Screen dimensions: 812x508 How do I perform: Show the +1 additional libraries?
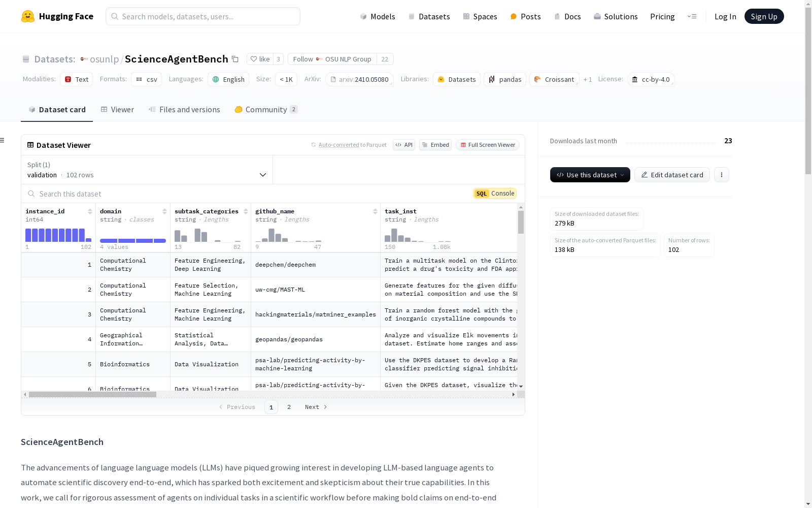(588, 80)
